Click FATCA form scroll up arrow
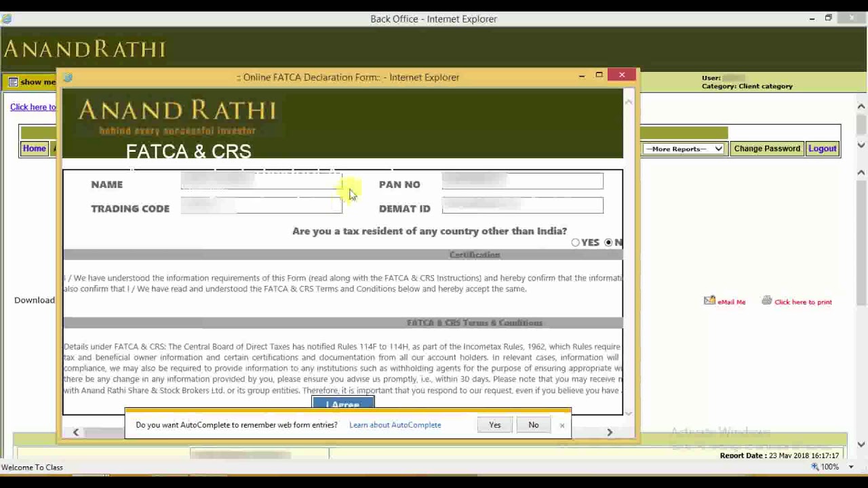The width and height of the screenshot is (868, 488). pyautogui.click(x=628, y=102)
